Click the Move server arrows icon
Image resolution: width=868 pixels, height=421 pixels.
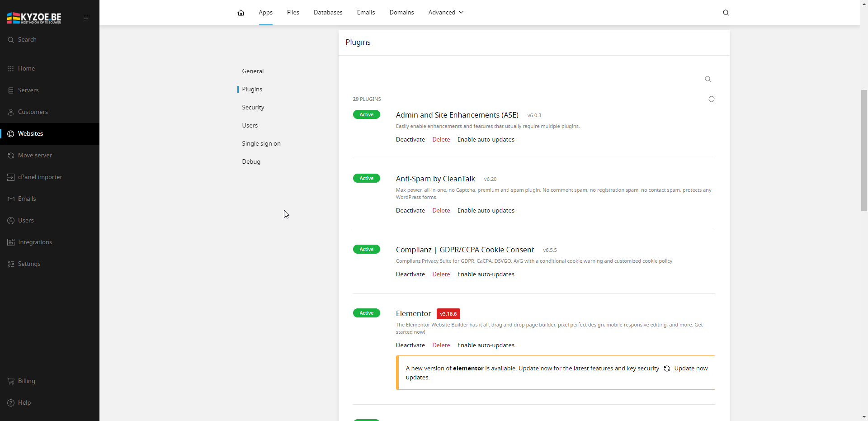click(x=11, y=156)
